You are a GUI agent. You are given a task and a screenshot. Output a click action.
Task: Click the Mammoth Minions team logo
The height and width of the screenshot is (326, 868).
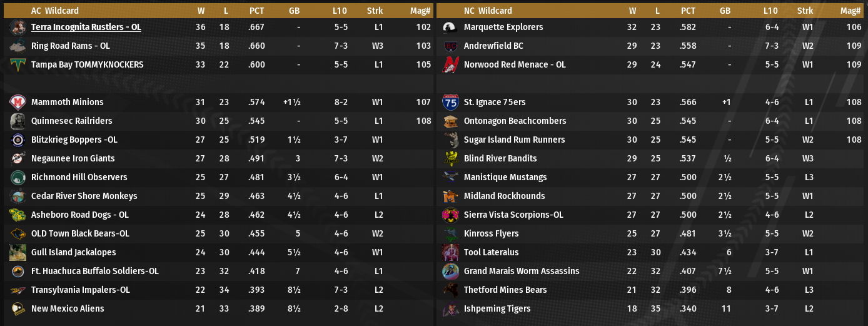pyautogui.click(x=18, y=103)
